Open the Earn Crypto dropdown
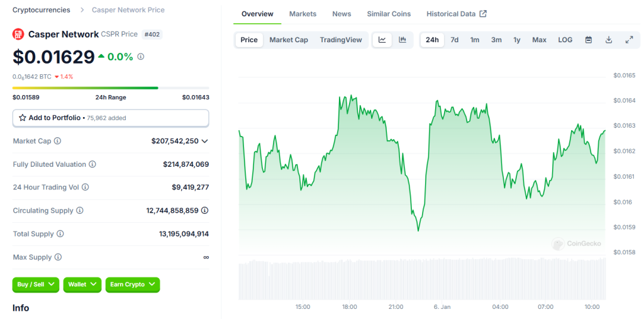Image resolution: width=644 pixels, height=319 pixels. click(x=132, y=284)
